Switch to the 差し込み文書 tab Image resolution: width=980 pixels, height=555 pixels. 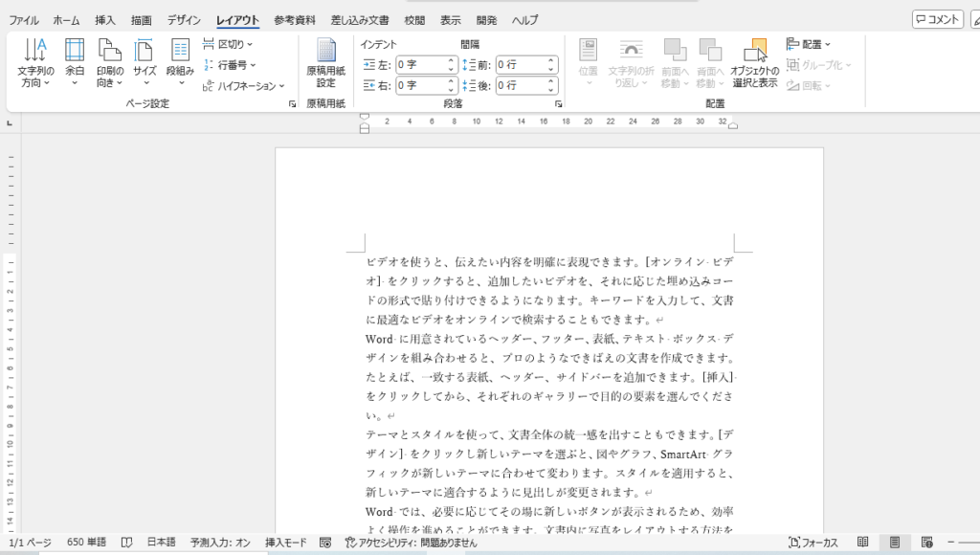tap(360, 20)
